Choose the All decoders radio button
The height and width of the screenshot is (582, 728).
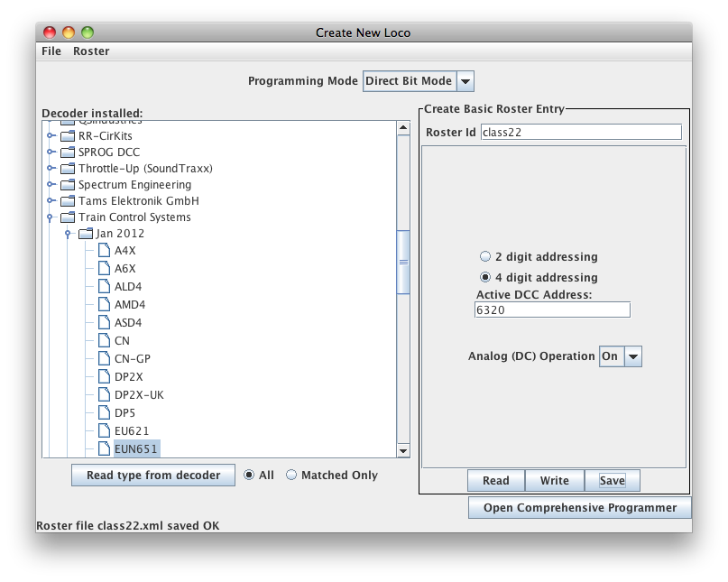point(249,475)
